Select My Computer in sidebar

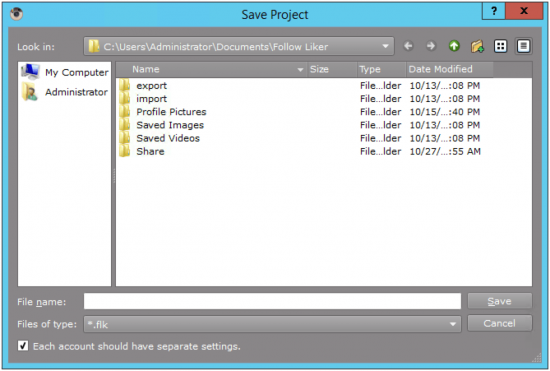point(65,72)
